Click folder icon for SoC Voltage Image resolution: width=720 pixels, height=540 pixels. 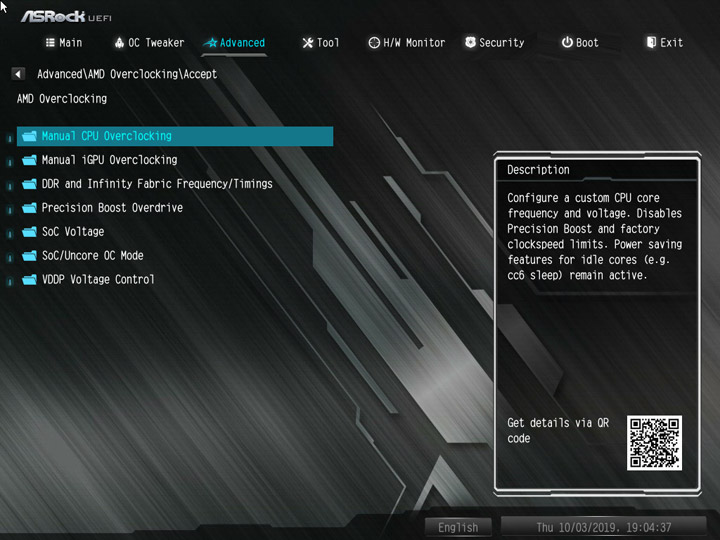29,231
